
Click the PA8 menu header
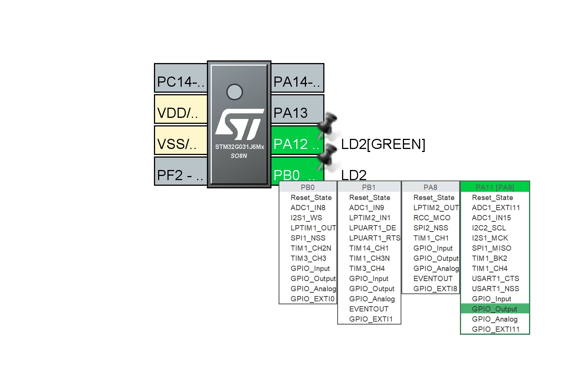coord(431,187)
